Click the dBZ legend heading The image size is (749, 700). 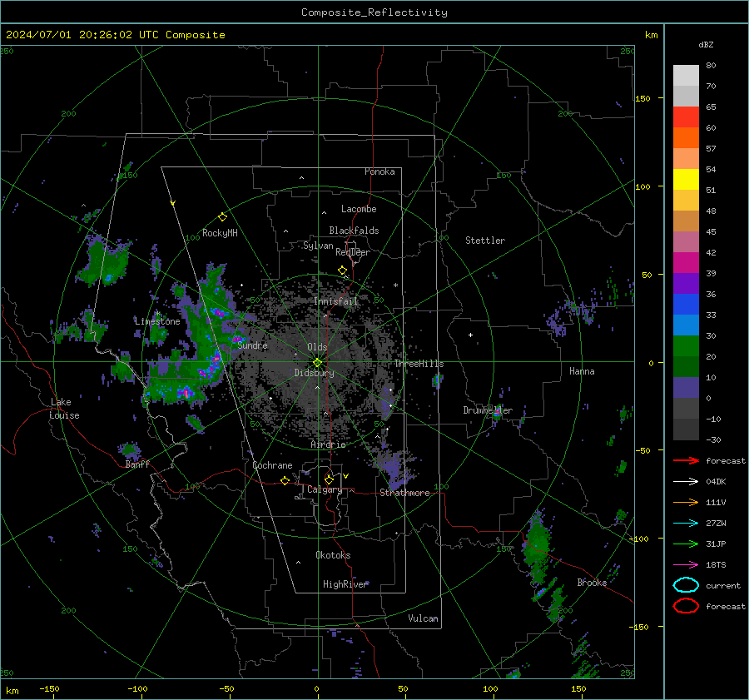point(706,44)
